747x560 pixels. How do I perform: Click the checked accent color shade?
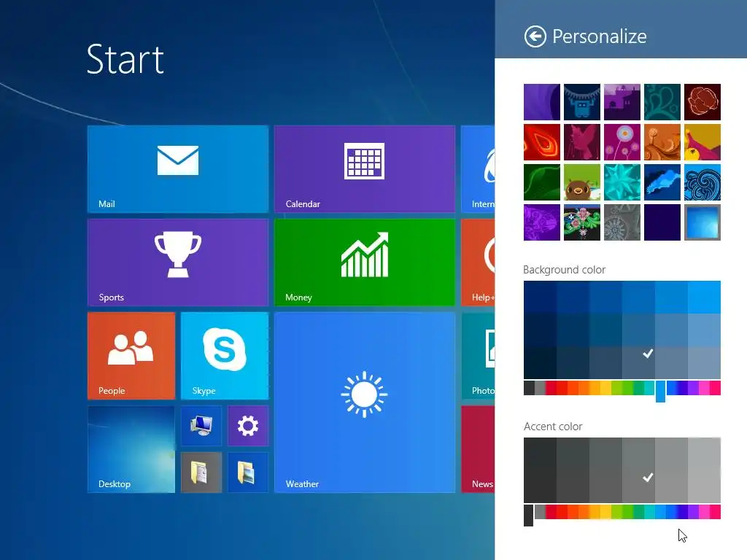click(x=638, y=470)
